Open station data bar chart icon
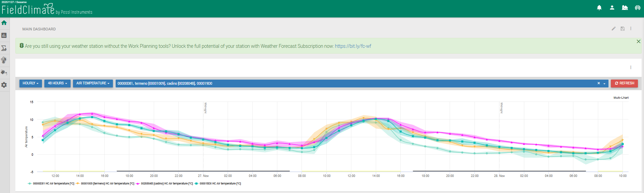Screen dimensions: 644x193 coord(4,36)
